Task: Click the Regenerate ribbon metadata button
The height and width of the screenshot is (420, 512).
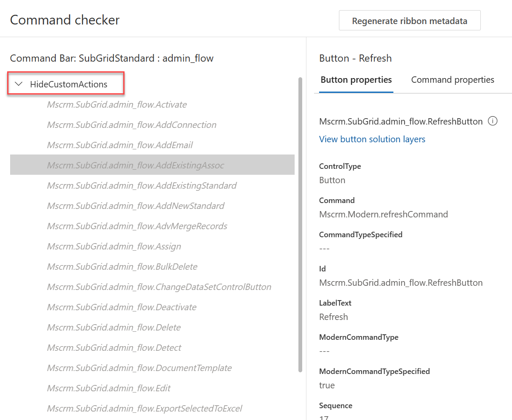Action: 409,20
